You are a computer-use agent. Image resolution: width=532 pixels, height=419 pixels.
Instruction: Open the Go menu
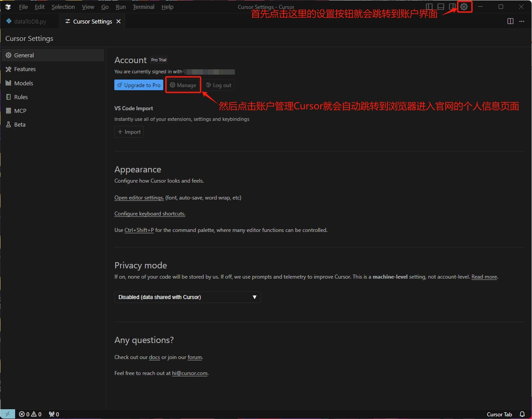coord(105,7)
